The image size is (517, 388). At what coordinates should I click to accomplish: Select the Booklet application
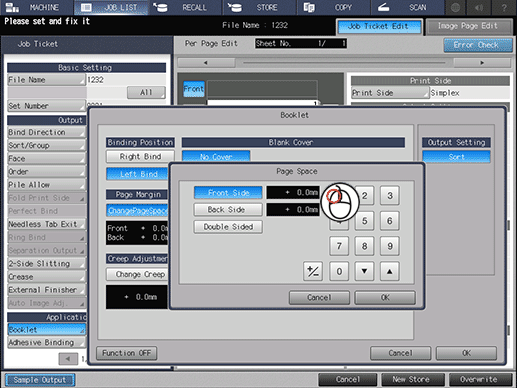(46, 330)
